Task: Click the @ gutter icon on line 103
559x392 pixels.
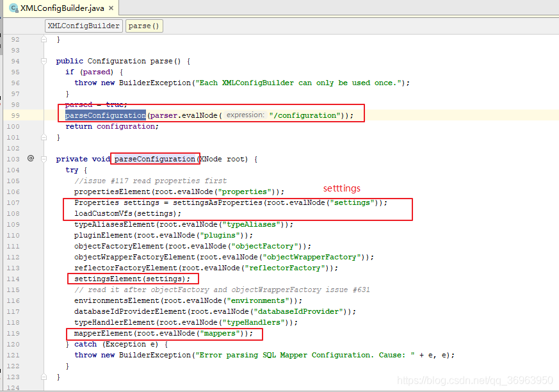Action: pos(31,158)
